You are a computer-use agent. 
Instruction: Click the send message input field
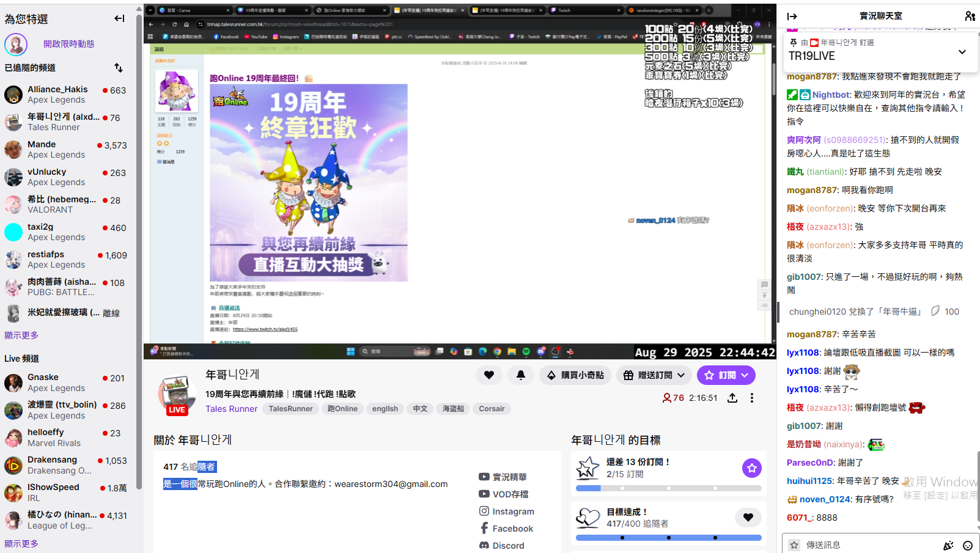[x=868, y=545]
